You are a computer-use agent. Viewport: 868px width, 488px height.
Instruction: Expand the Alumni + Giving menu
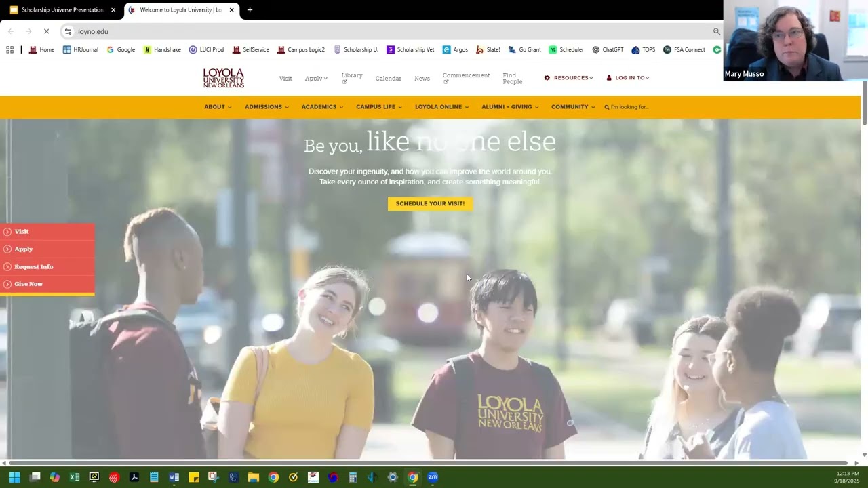tap(510, 107)
